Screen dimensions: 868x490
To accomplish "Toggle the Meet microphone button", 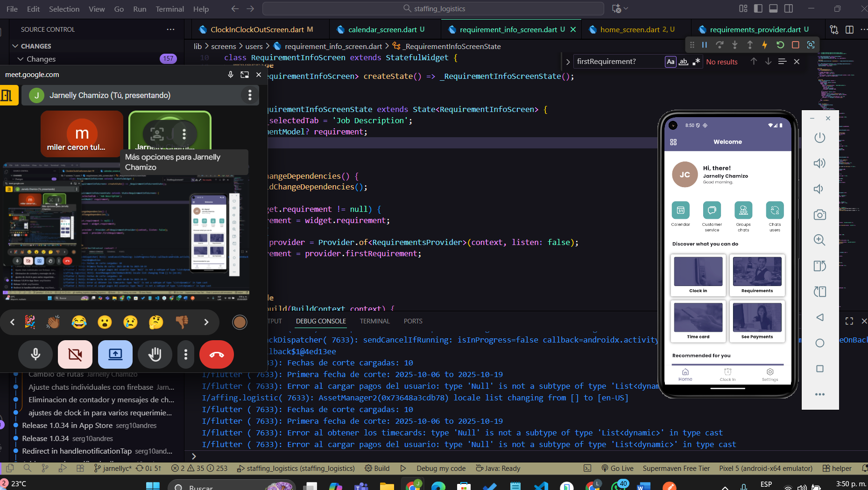I will click(35, 355).
